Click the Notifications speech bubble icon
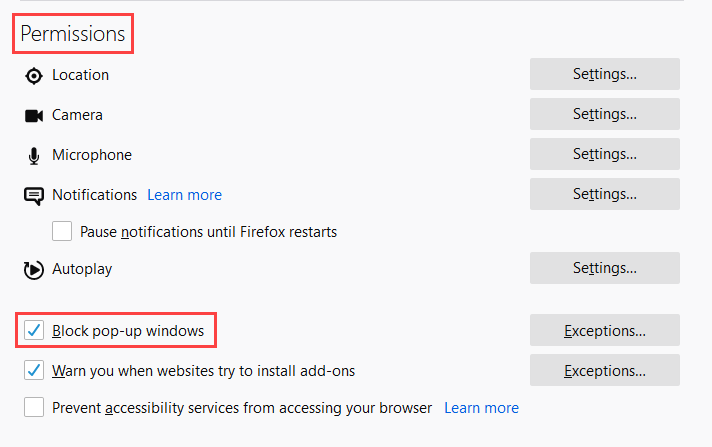Viewport: 712px width, 447px height. (x=34, y=195)
